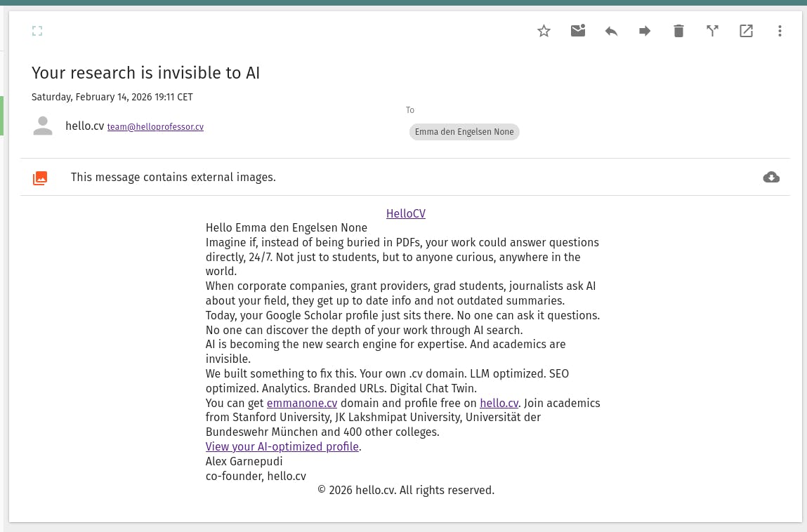Delete message with trash icon
Image resolution: width=807 pixels, height=532 pixels.
pyautogui.click(x=679, y=31)
